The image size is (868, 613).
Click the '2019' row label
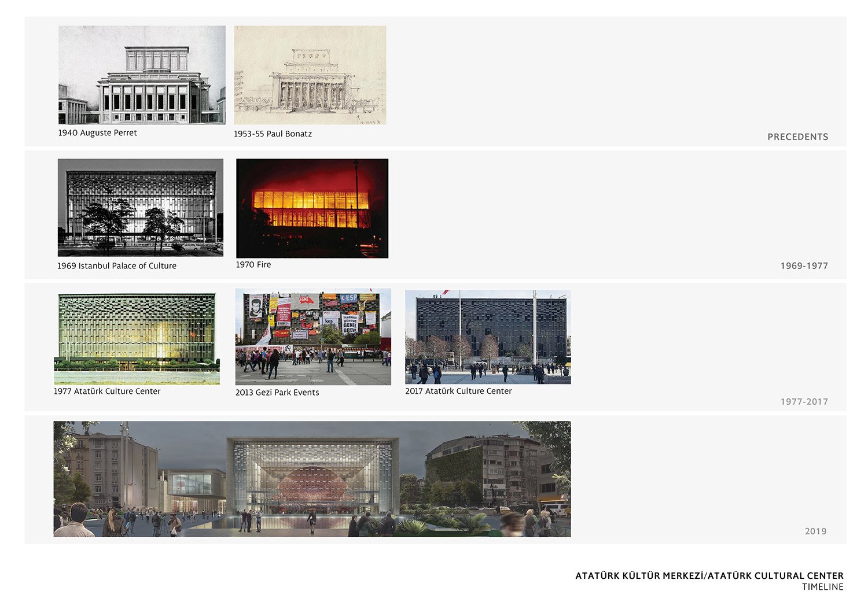[x=816, y=531]
